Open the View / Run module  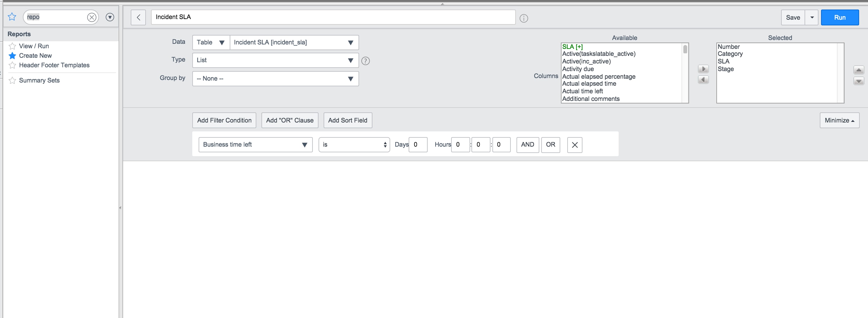pos(34,46)
